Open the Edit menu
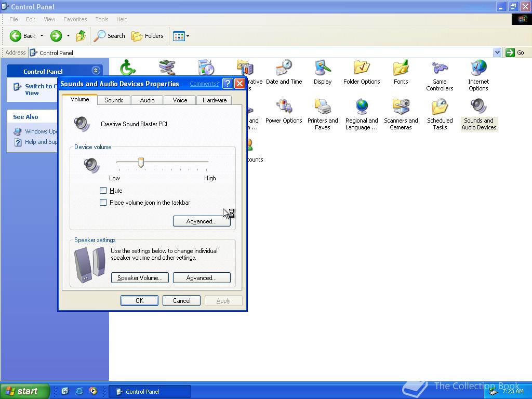The height and width of the screenshot is (399, 532). 31,19
